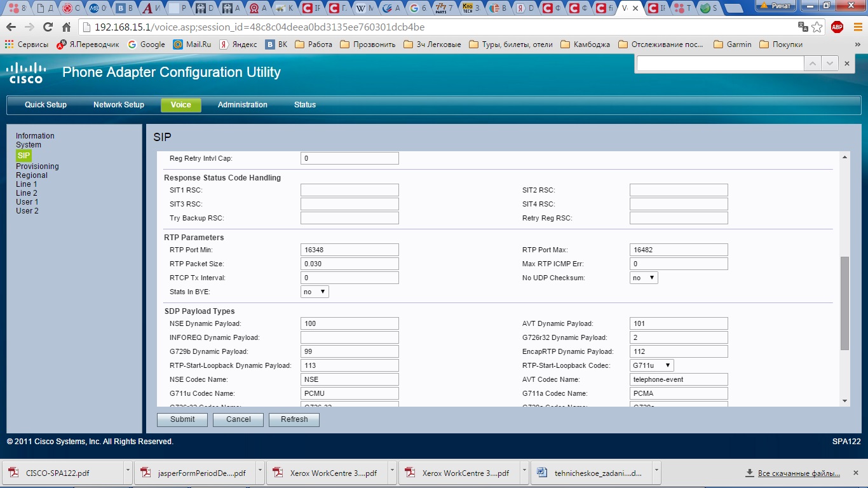Open the Все скачанные файлы link
Screen dimensions: 868x488
click(799, 473)
